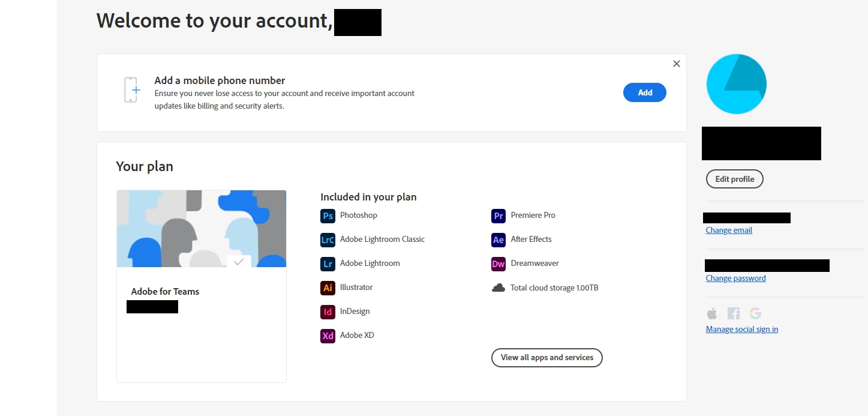
Task: Click the Your plan heading
Action: point(145,166)
